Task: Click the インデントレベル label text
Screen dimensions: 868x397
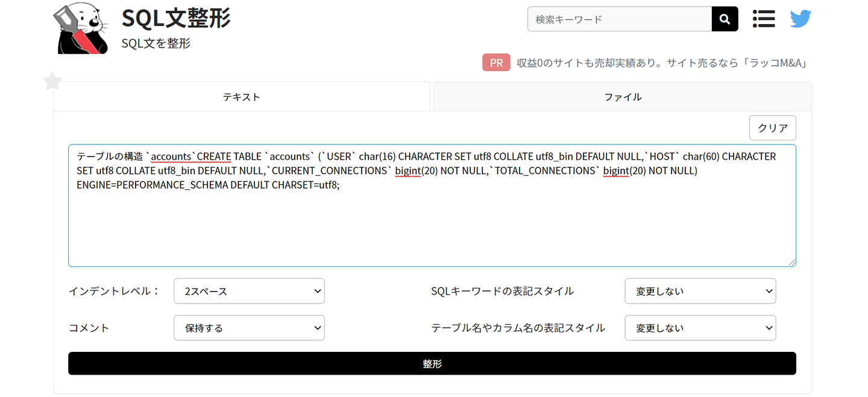Action: (x=114, y=291)
